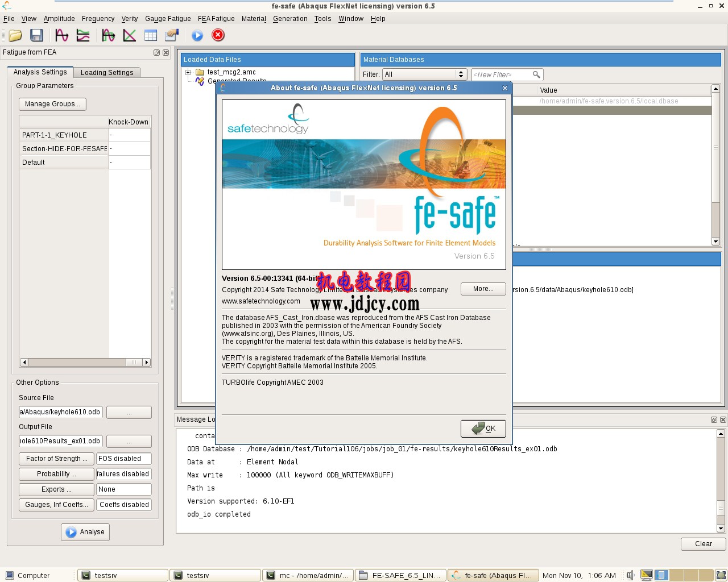This screenshot has width=728, height=582.
Task: Switch to the first workspace in the pager
Action: pos(661,575)
